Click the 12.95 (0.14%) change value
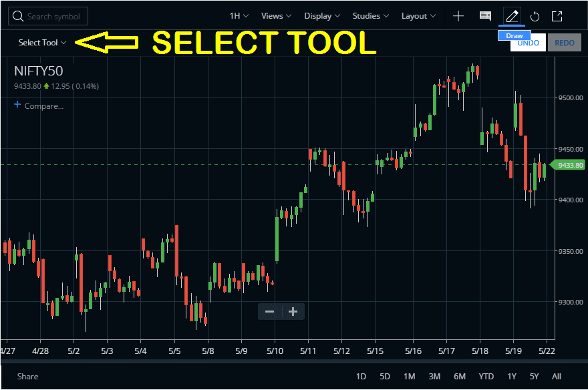 [x=75, y=86]
